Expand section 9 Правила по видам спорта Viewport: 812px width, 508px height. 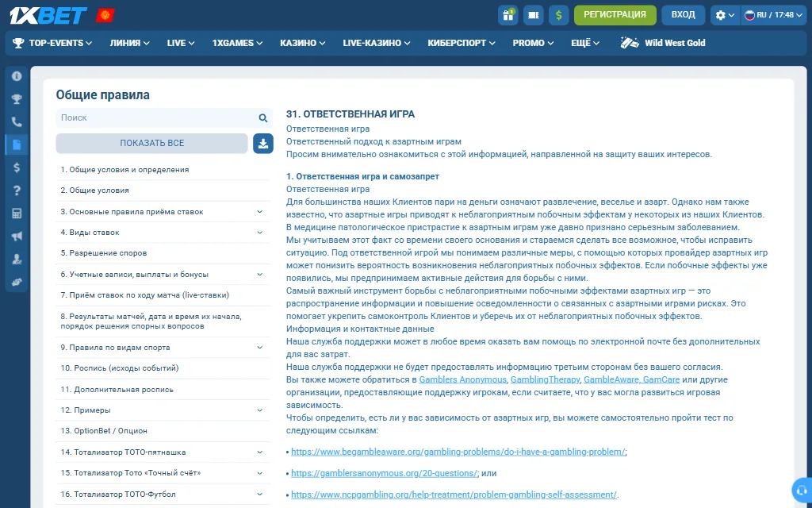point(260,348)
